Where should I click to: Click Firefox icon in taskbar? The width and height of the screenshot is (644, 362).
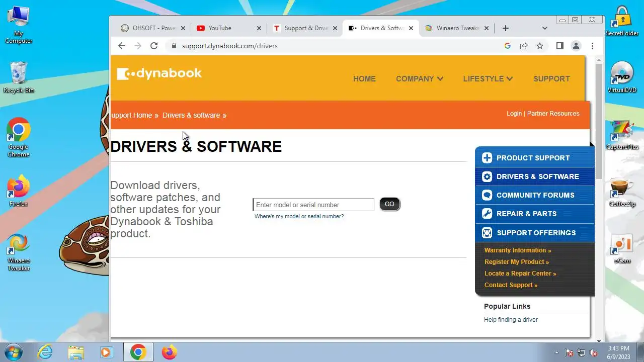(169, 352)
